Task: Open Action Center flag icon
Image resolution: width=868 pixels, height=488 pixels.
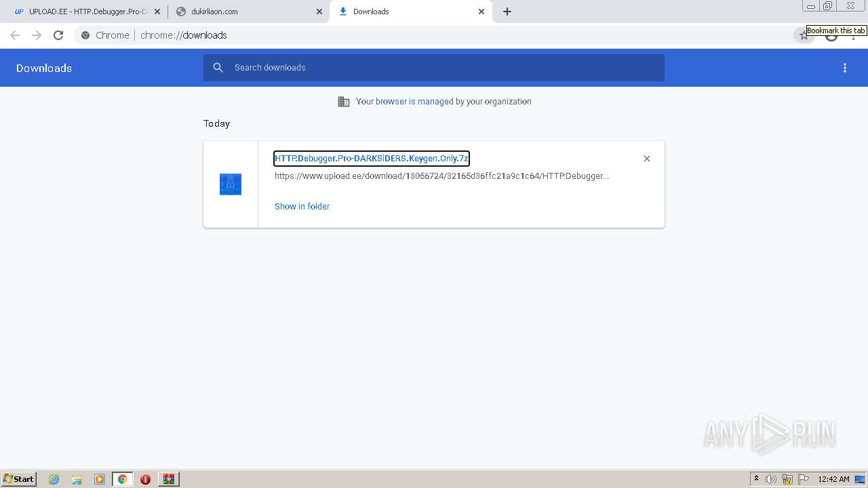Action: coord(804,479)
